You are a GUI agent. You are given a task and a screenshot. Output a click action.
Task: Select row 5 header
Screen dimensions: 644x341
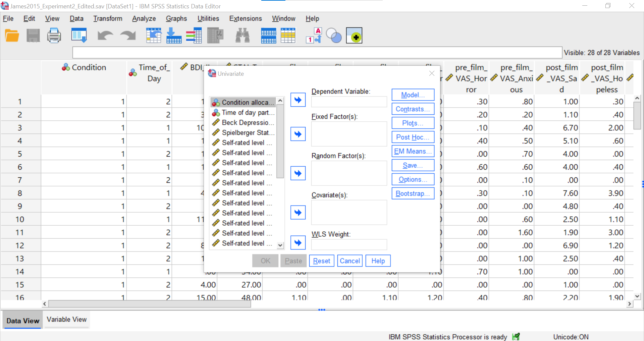click(x=20, y=154)
